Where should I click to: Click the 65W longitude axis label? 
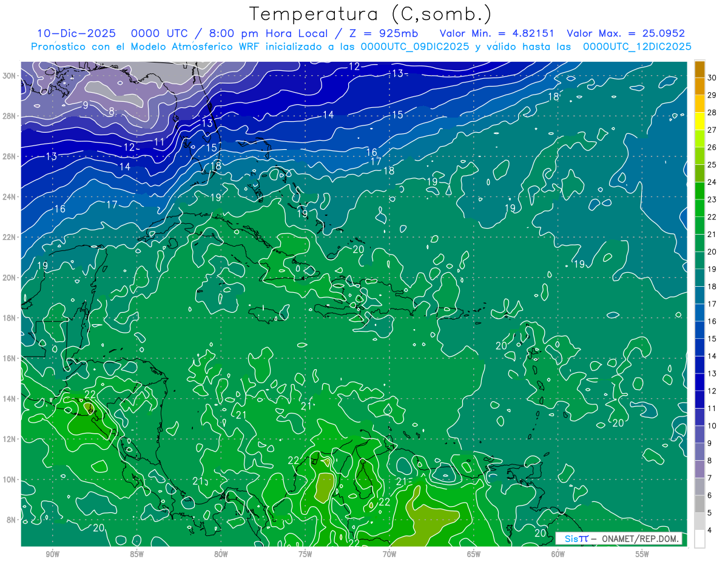474,554
